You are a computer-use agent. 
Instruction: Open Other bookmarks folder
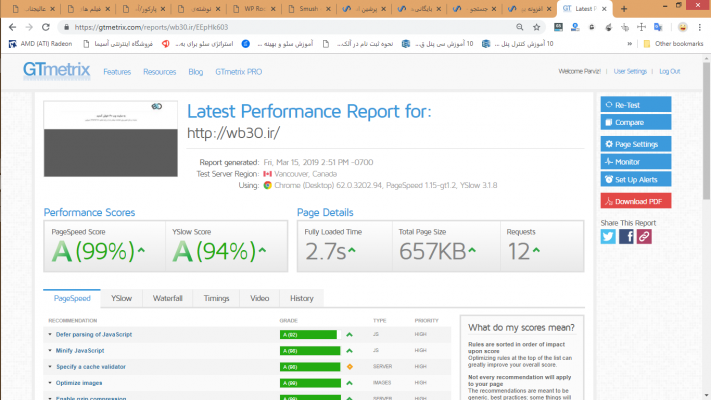(x=673, y=44)
